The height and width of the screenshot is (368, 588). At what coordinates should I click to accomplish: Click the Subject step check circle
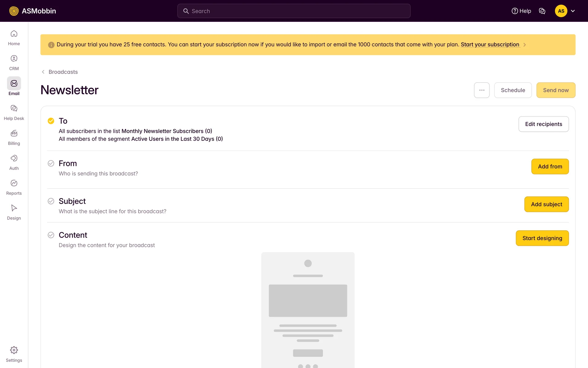point(51,201)
